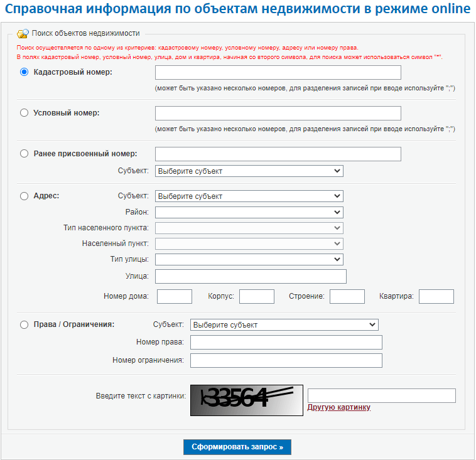476x460 pixels.
Task: Focus the Кадастровый номер input field
Action: pyautogui.click(x=278, y=72)
